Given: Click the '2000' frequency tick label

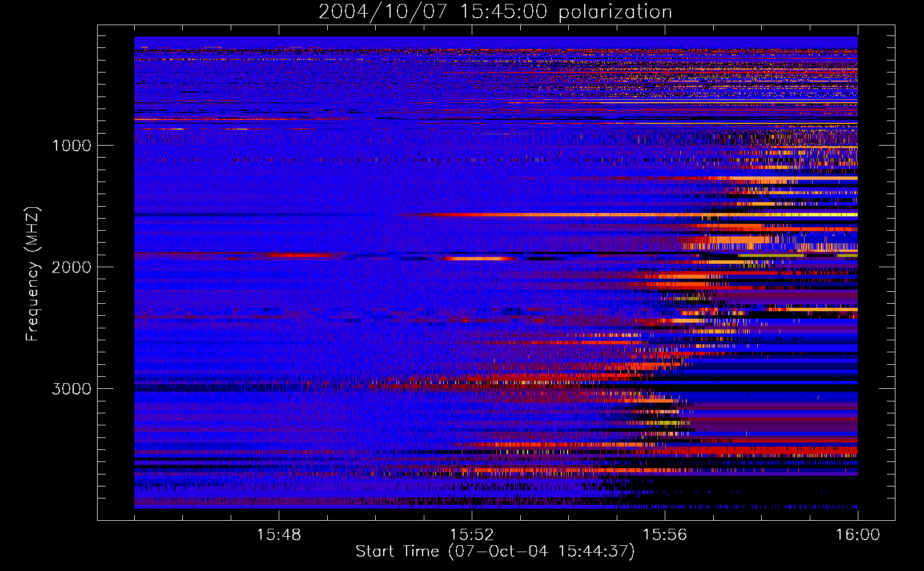Looking at the screenshot, I should click(71, 267).
